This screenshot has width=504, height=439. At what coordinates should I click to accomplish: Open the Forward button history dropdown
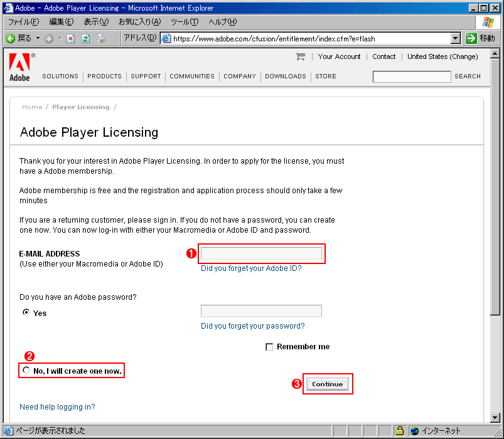point(60,38)
